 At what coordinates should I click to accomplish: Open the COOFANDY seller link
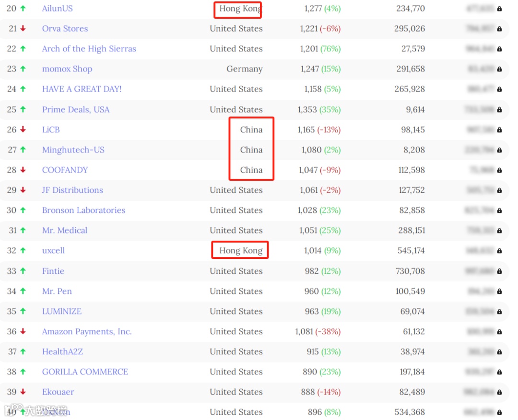pos(65,170)
